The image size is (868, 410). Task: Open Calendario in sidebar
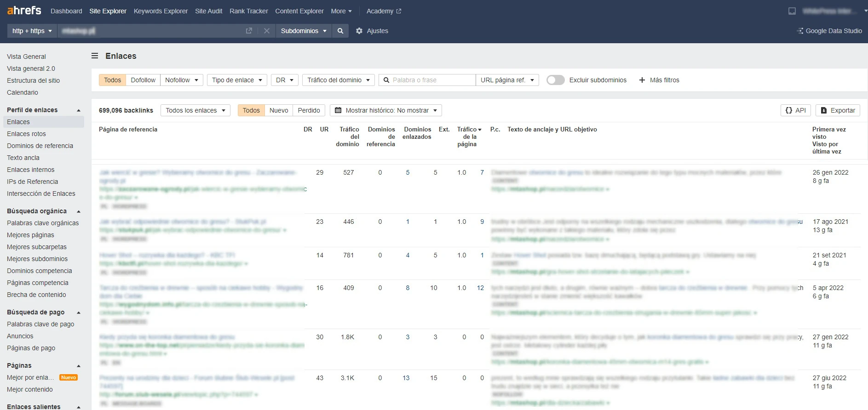coord(23,92)
